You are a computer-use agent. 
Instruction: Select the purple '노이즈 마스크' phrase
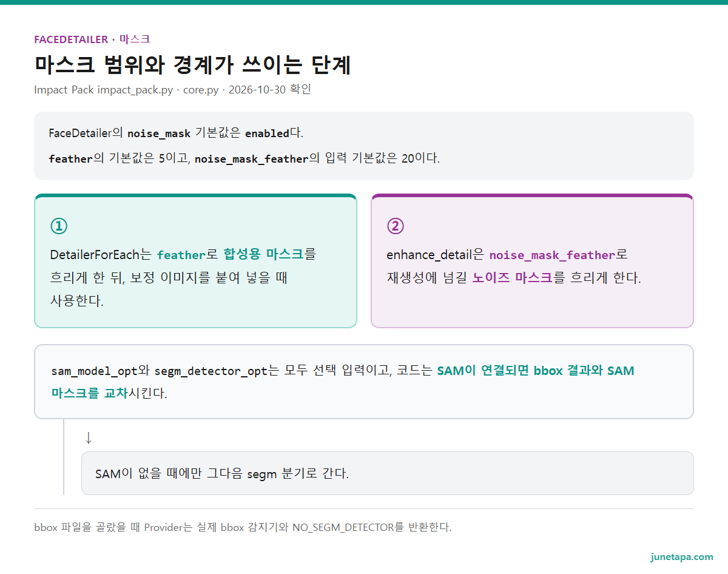click(x=513, y=278)
